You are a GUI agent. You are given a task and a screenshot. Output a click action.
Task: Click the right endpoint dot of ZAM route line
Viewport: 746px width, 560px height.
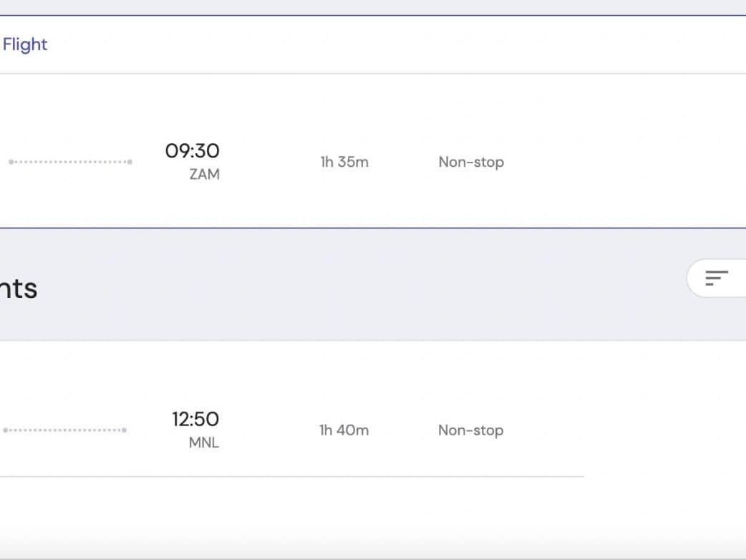point(130,162)
